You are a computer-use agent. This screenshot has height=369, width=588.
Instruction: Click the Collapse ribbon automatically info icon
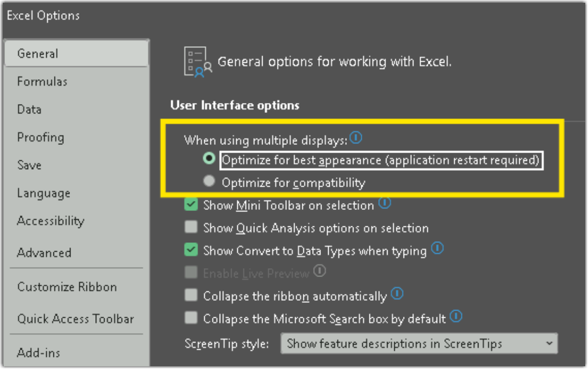[x=398, y=295]
